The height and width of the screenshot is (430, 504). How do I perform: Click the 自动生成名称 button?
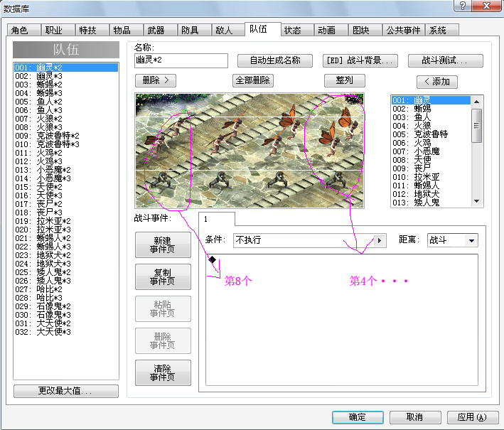pos(275,60)
